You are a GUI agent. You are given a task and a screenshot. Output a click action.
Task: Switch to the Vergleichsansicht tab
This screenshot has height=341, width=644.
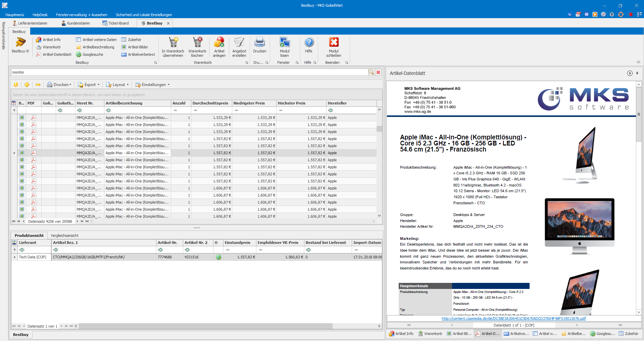point(65,236)
